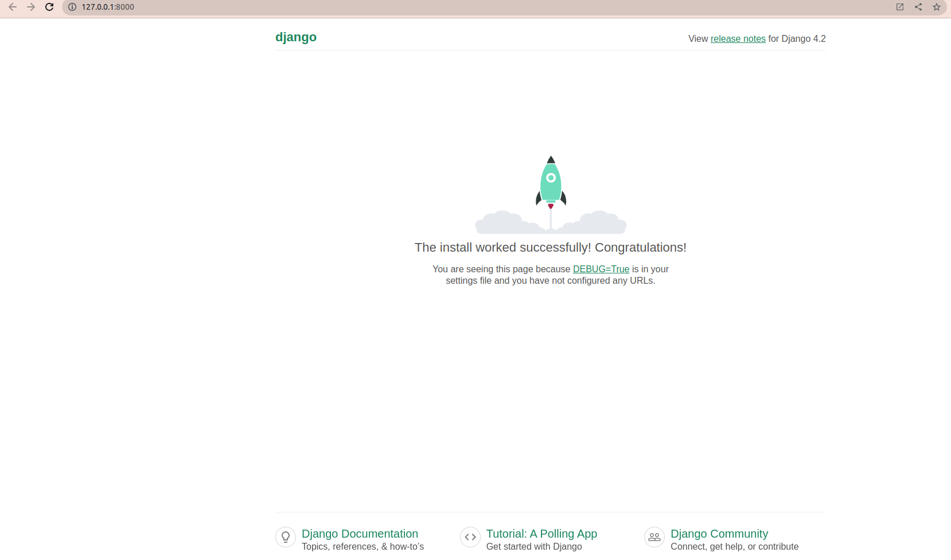Screen dimensions: 951x560
Task: Go forward using the browser forward arrow
Action: click(31, 7)
